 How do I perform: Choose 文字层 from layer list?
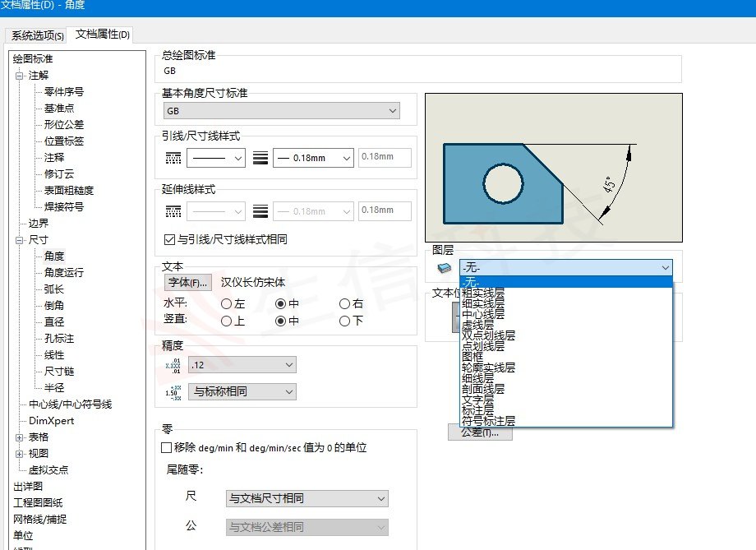click(566, 400)
